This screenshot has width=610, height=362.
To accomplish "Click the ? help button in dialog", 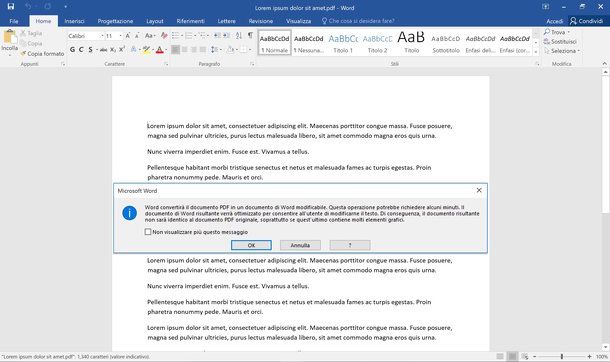I will pyautogui.click(x=350, y=245).
